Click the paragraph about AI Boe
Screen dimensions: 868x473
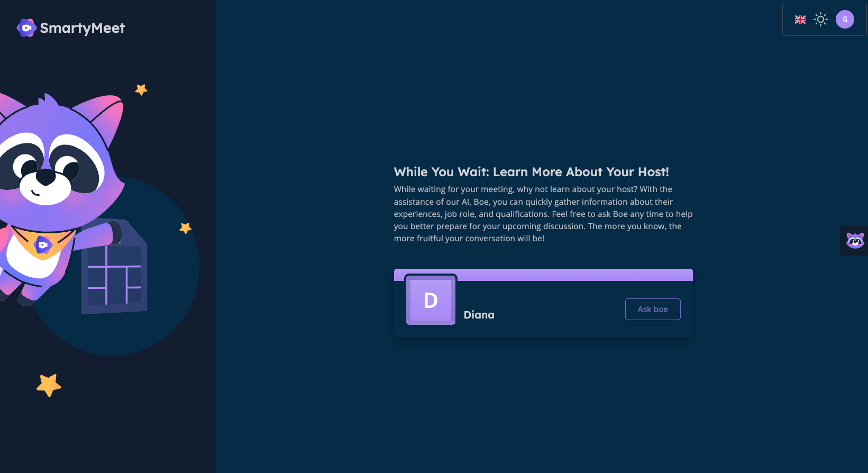click(543, 214)
